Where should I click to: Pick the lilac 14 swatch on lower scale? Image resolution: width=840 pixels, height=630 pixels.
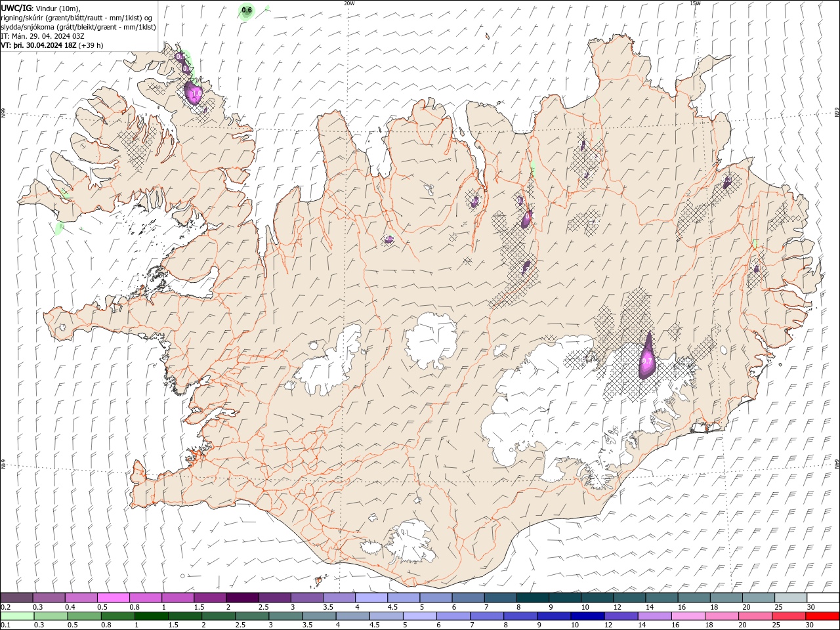[655, 616]
